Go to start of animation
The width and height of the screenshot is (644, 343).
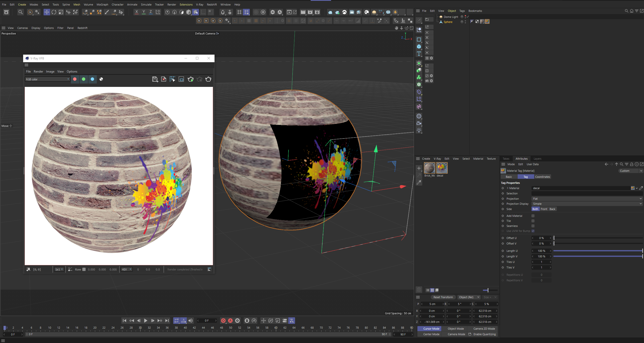124,321
